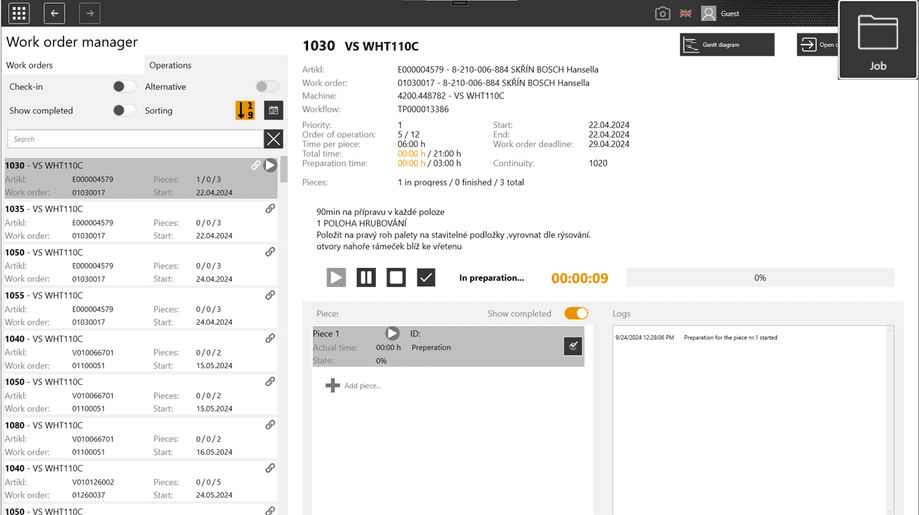Take a screenshot with the camera icon

(x=662, y=14)
